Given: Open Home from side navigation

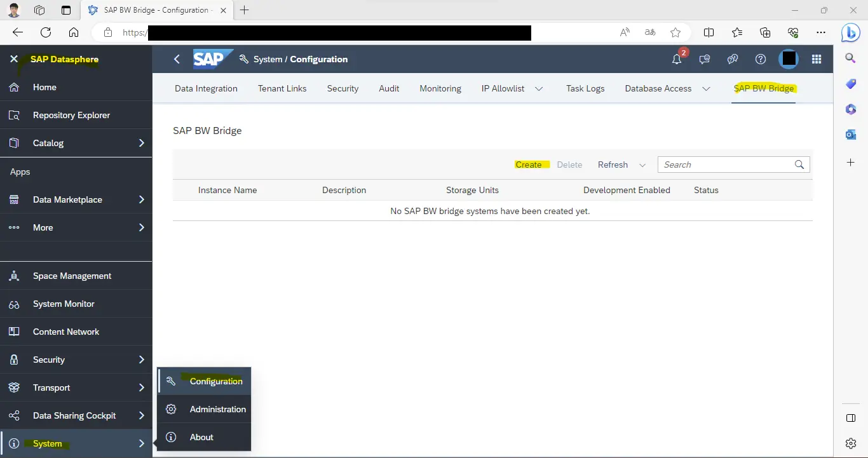Looking at the screenshot, I should point(44,87).
